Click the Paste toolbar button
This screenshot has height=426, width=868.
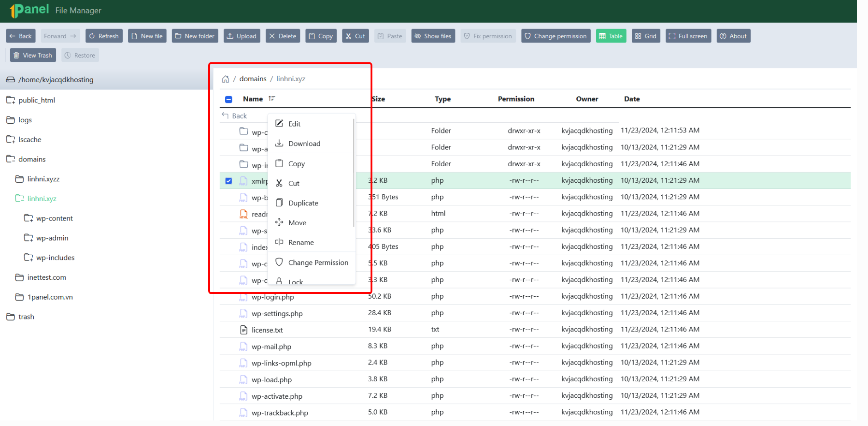[x=390, y=36]
